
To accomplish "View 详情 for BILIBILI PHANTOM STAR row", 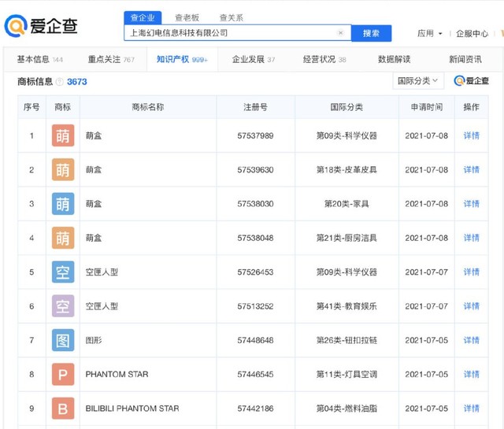I will pyautogui.click(x=471, y=409).
